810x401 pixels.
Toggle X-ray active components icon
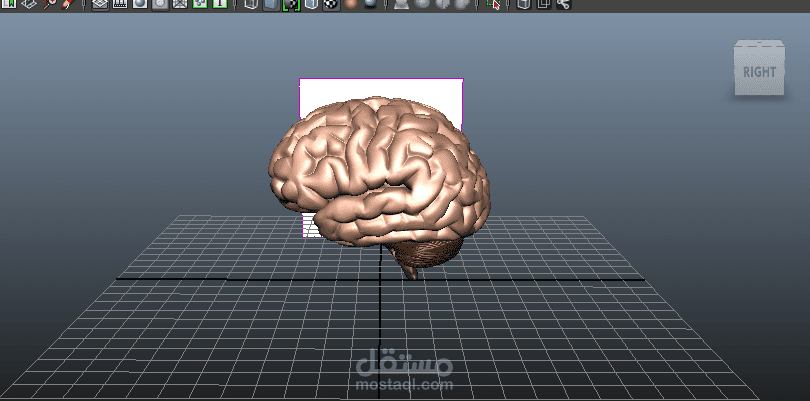544,4
